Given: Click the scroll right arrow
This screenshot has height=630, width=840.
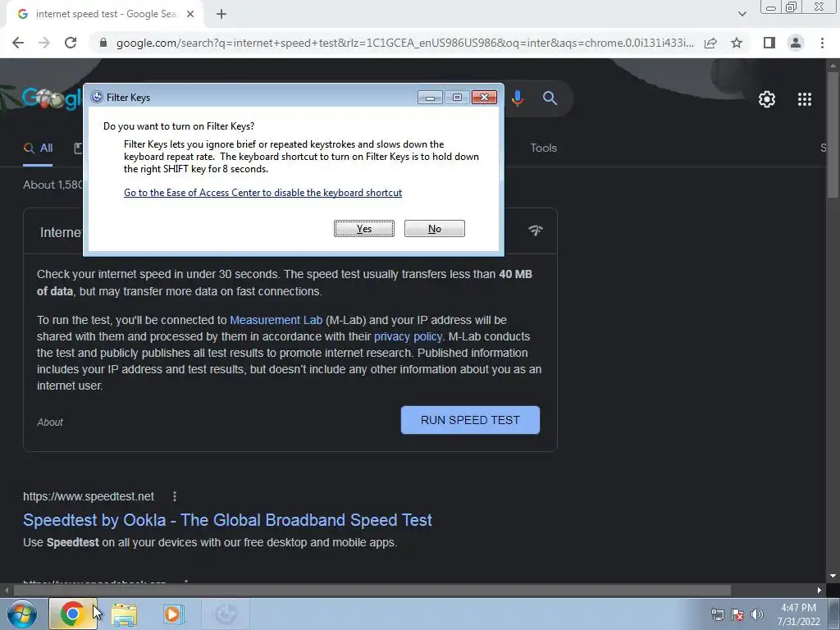Looking at the screenshot, I should pos(819,591).
